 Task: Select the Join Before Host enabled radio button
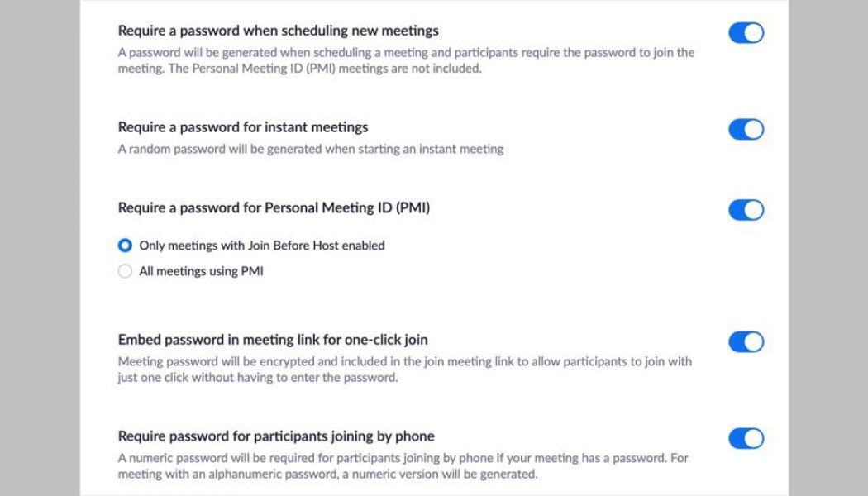click(x=125, y=246)
